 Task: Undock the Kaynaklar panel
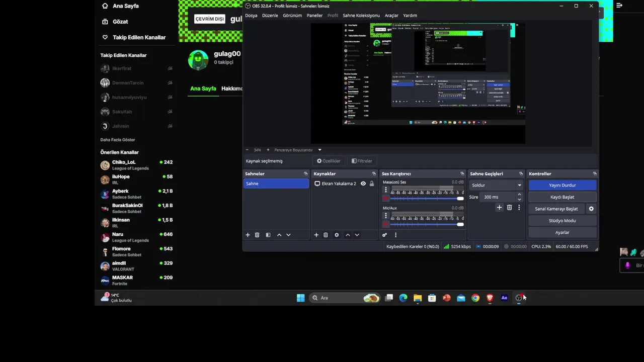pos(374,173)
